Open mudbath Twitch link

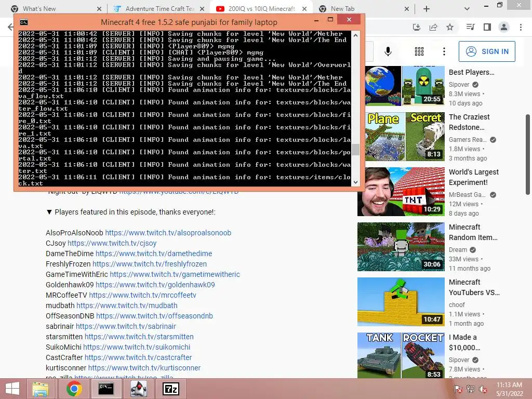click(x=127, y=305)
